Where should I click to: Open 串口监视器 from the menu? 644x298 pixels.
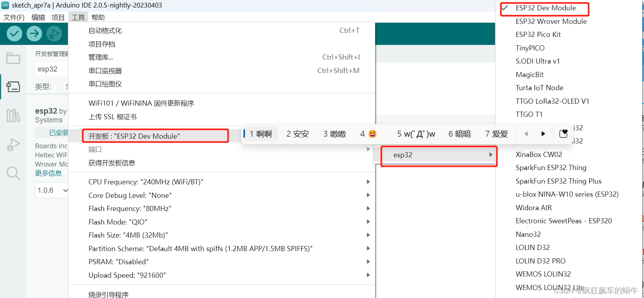222,71
